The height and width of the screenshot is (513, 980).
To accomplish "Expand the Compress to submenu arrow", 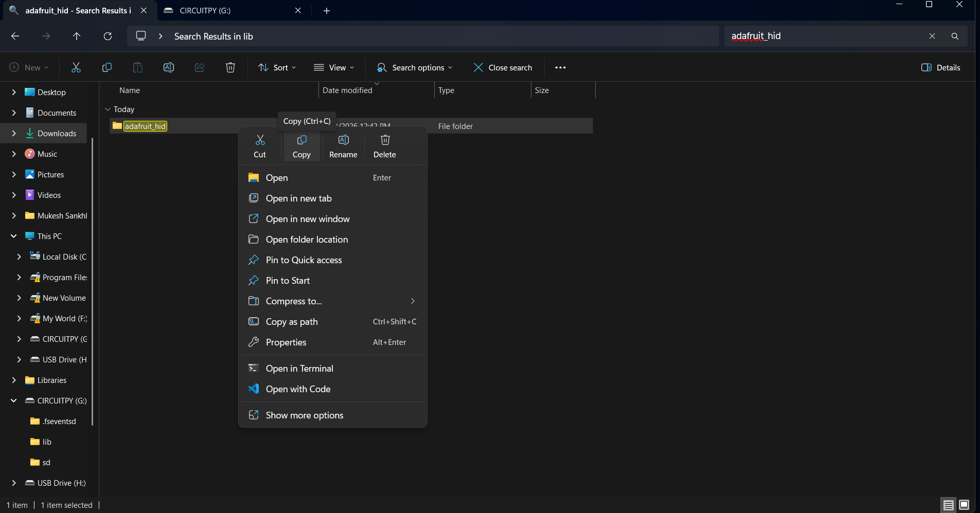I will (x=413, y=301).
